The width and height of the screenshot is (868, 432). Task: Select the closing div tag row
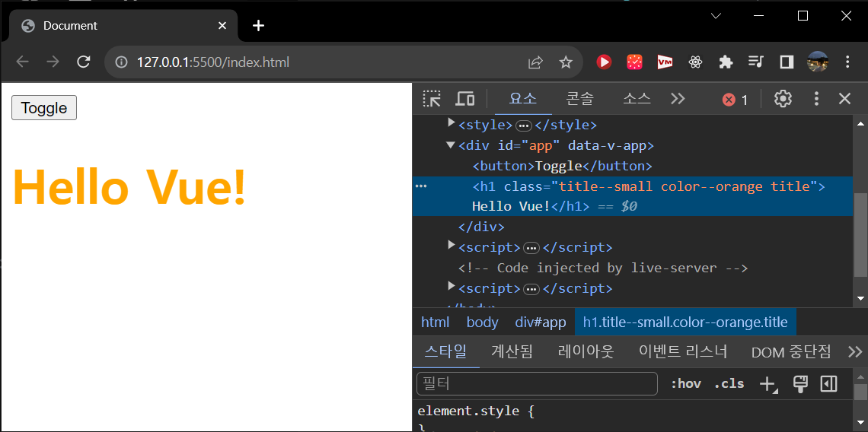point(481,227)
